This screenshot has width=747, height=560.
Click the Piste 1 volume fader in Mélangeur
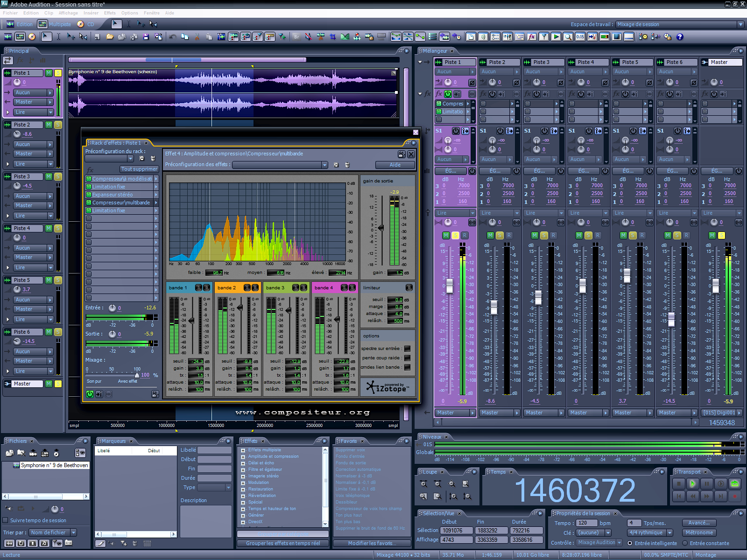(x=450, y=286)
